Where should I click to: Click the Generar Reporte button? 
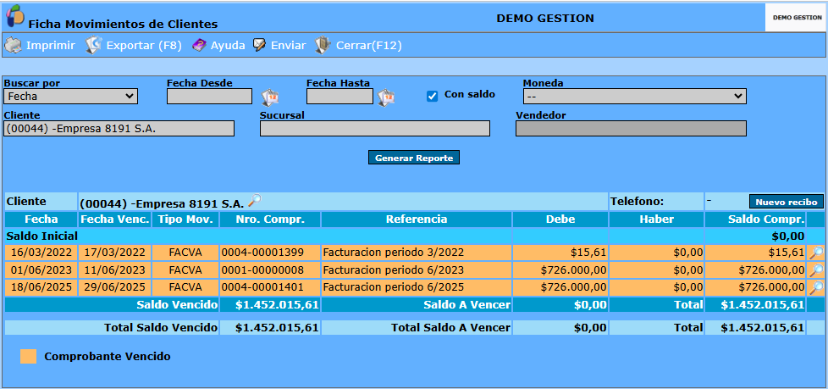(x=414, y=158)
